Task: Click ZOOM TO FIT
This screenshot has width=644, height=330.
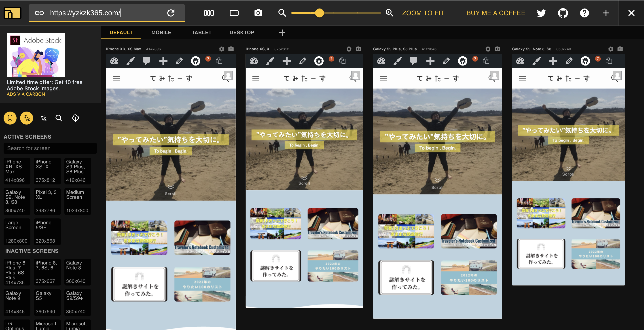Action: coord(423,13)
